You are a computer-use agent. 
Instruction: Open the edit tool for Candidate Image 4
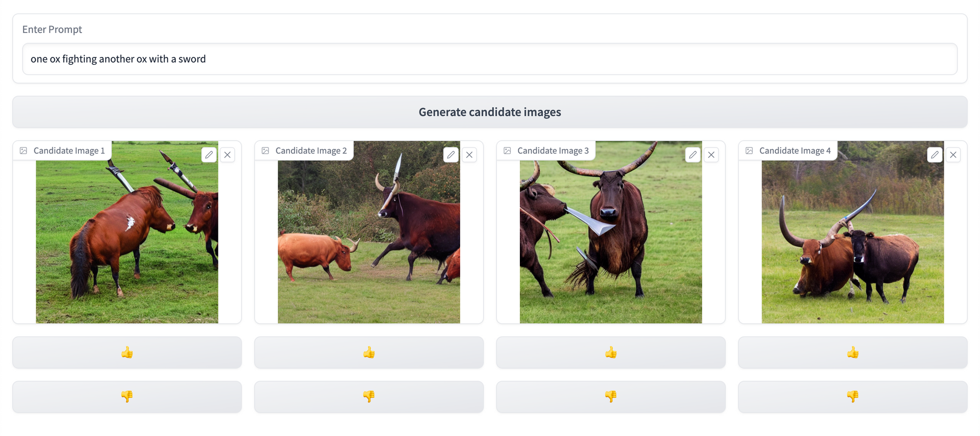tap(934, 154)
